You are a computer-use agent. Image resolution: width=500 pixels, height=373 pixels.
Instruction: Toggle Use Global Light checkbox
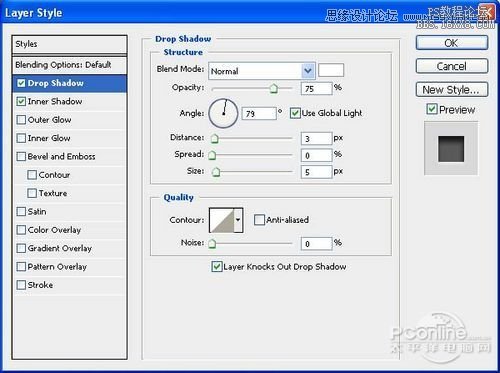click(295, 113)
